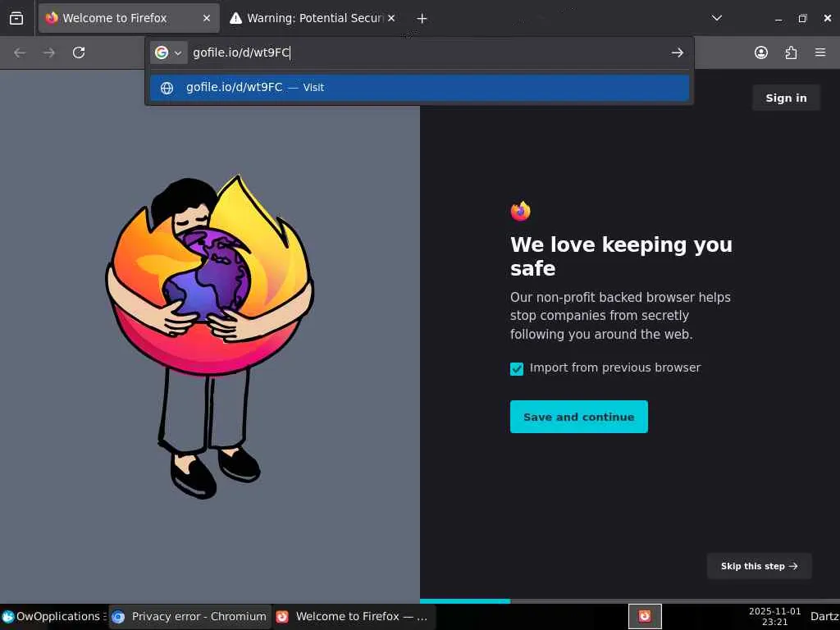Close the Warning: Potential Security tab
The image size is (840, 630).
coord(391,18)
